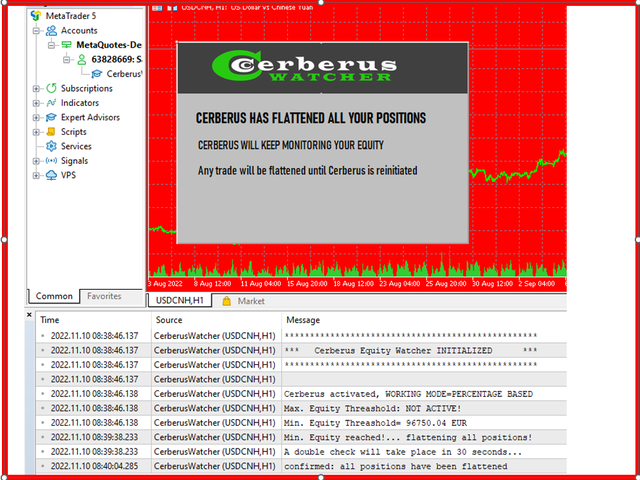Click the Accounts people icon
This screenshot has width=640, height=480.
(x=51, y=31)
